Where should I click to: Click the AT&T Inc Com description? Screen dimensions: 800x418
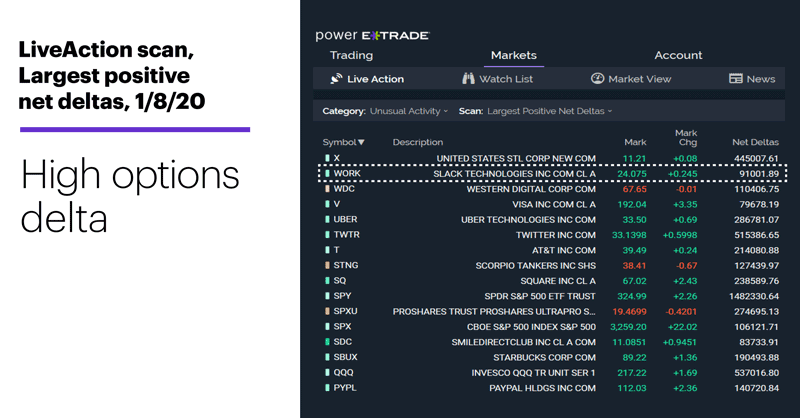564,251
